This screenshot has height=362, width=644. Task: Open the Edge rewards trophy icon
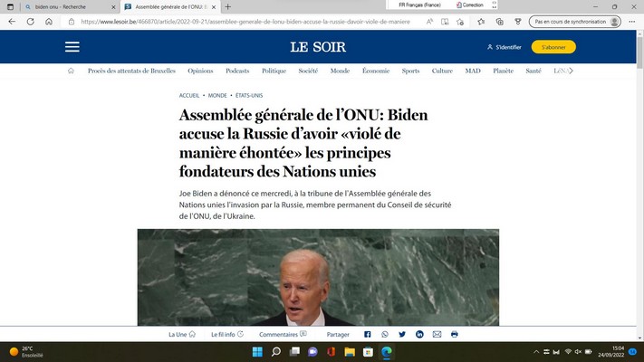click(518, 22)
